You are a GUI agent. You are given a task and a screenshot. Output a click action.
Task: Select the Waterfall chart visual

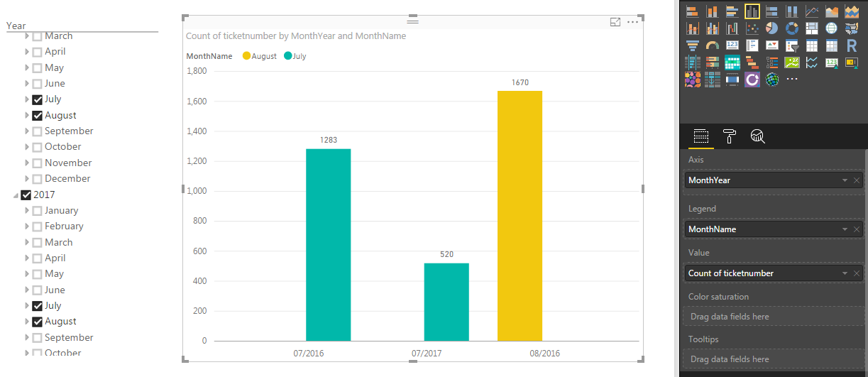pos(732,28)
